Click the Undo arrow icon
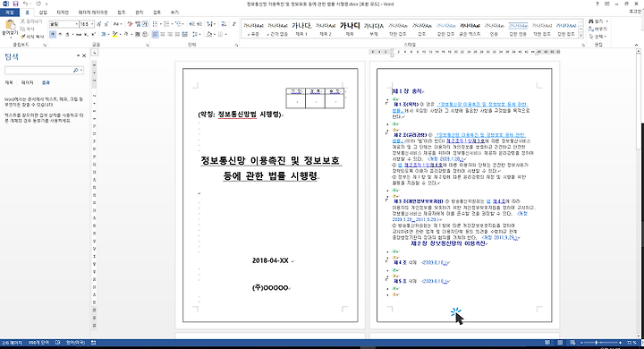This screenshot has width=644, height=349. click(x=25, y=4)
